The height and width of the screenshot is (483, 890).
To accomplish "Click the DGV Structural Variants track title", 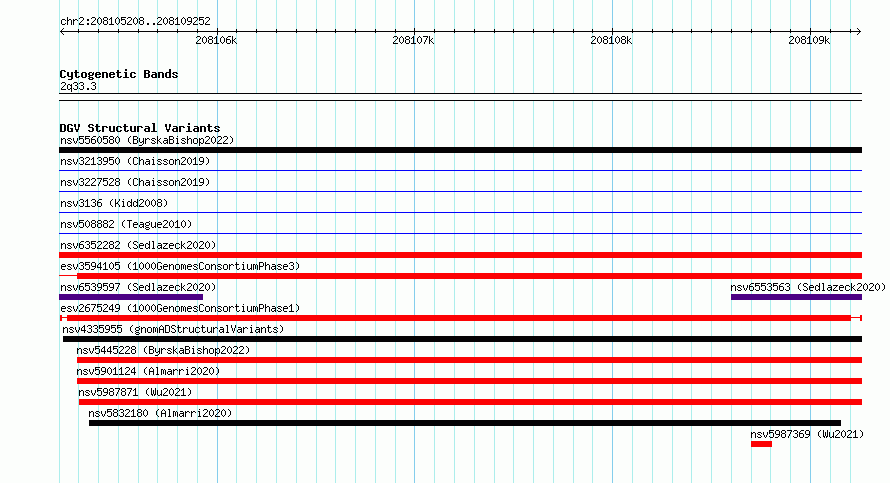I will [140, 128].
